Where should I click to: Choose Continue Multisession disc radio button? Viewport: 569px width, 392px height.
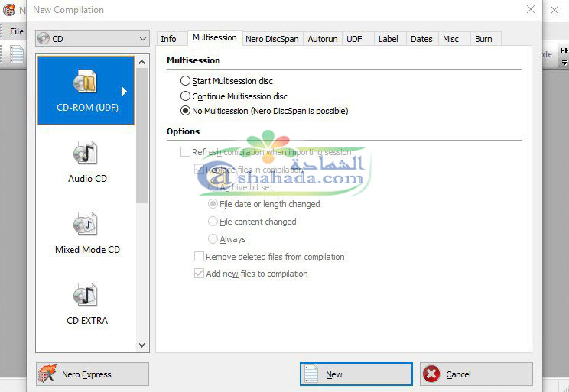(185, 96)
